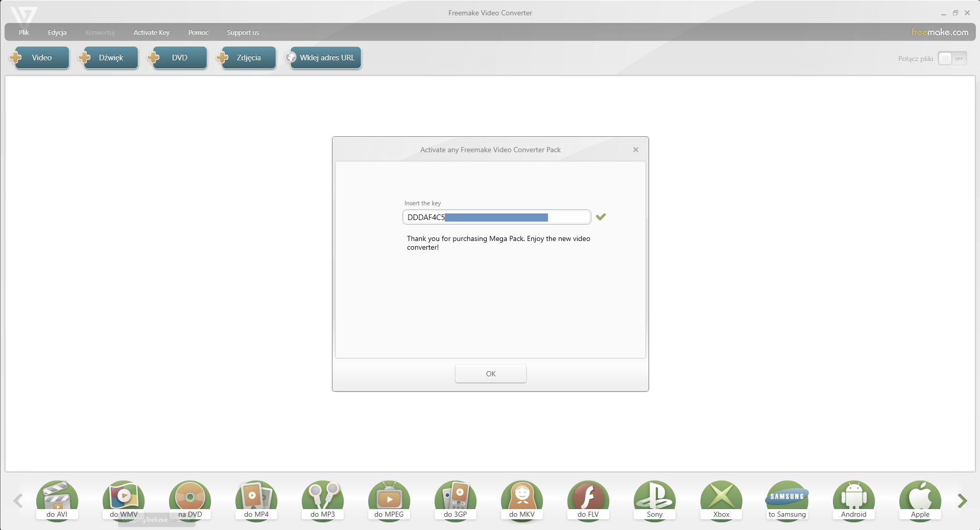The width and height of the screenshot is (980, 530).
Task: Select the do MPEG format icon
Action: [x=389, y=500]
